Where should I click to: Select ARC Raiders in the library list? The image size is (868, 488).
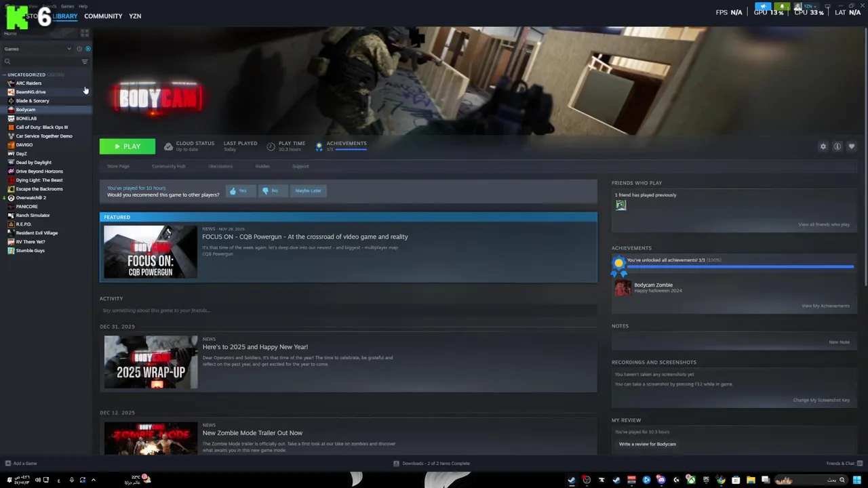pos(28,83)
